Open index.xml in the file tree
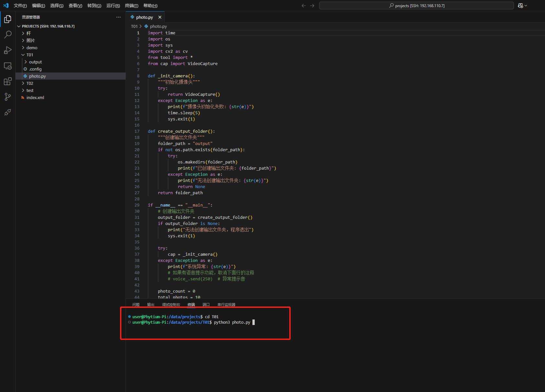The image size is (545, 392). pos(35,97)
